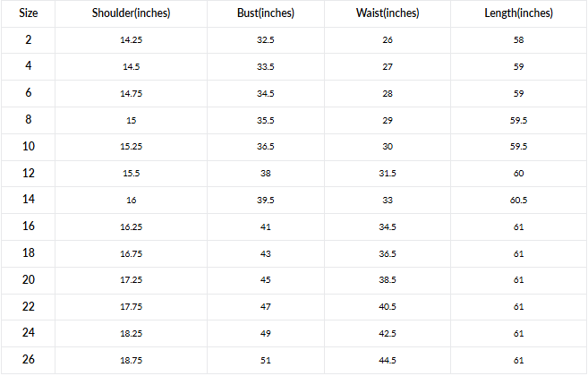Click the bust value 33.5 cell
The width and height of the screenshot is (588, 376).
[x=266, y=67]
